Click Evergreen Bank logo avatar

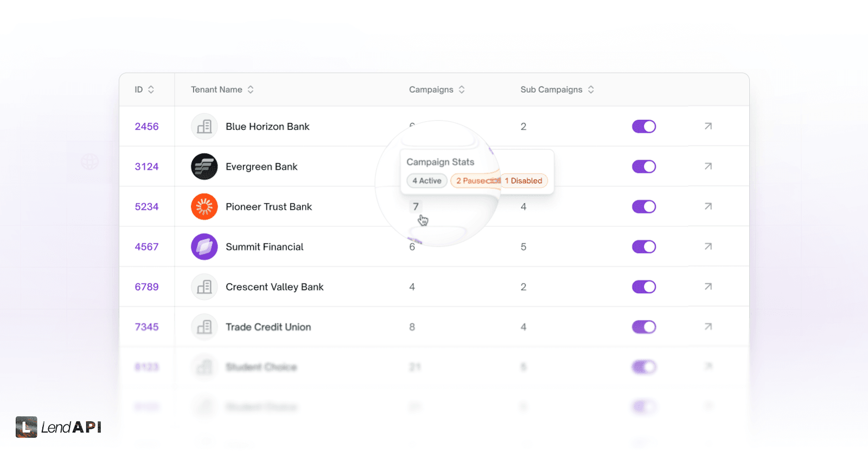click(x=205, y=166)
